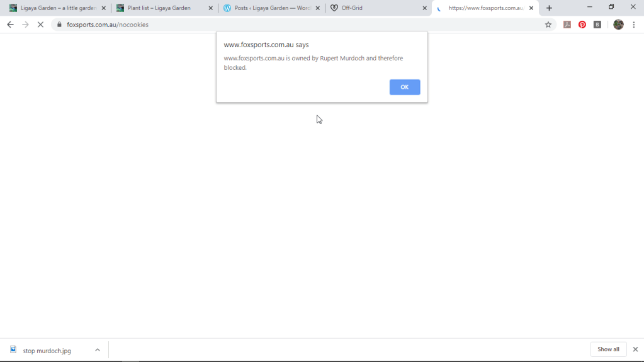This screenshot has height=362, width=644.
Task: Open the Adobe Acrobat PDF extension icon
Action: coord(567,25)
